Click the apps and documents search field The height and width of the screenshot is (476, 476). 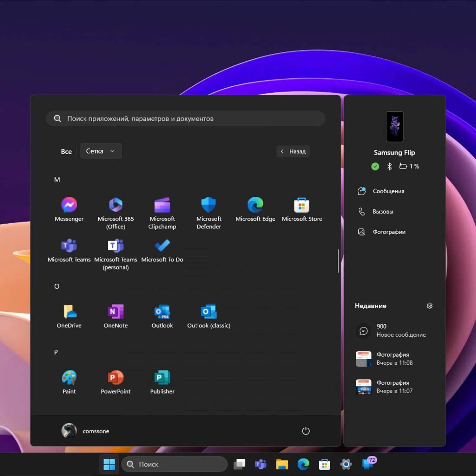coord(185,118)
